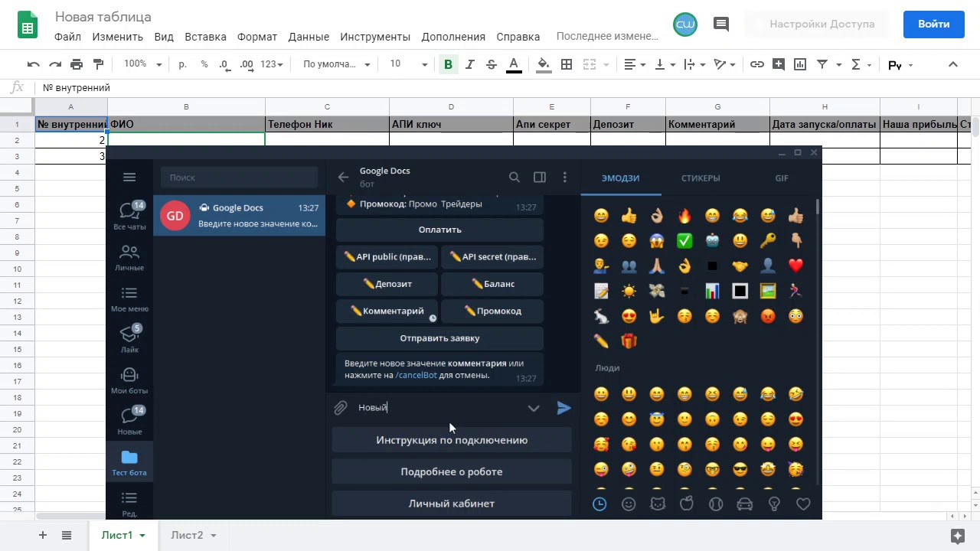Print the spreadsheet using the printer icon

point(77,64)
